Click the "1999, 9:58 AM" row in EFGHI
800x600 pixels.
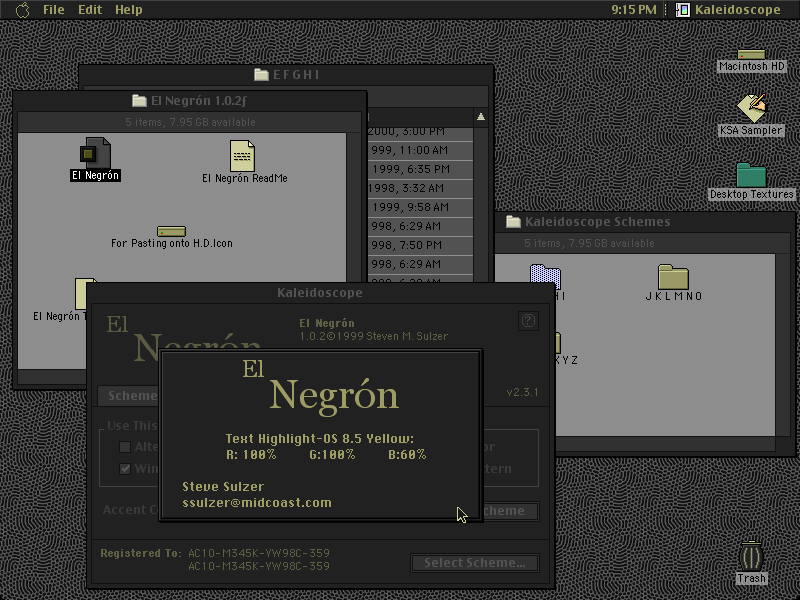[x=420, y=207]
